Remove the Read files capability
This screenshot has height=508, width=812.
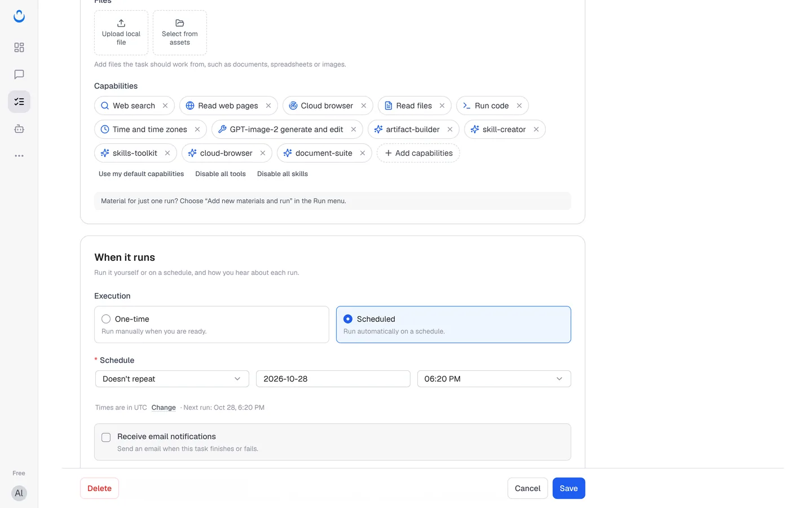click(442, 106)
